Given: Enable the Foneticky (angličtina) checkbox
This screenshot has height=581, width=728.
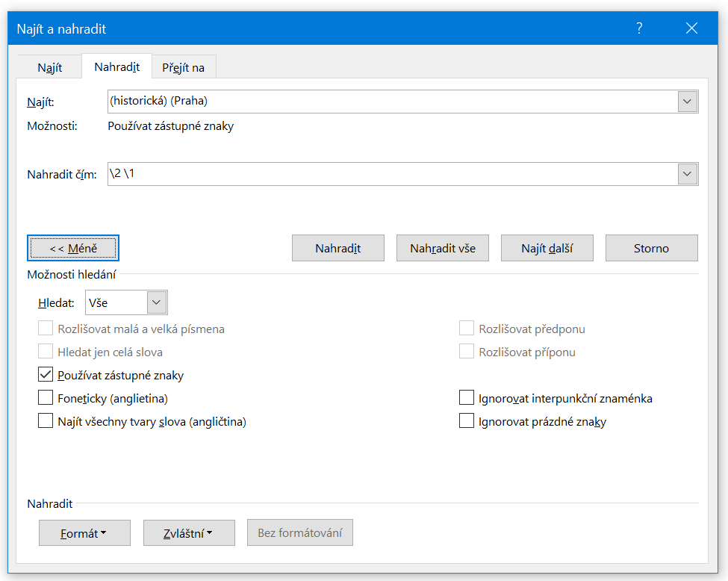Looking at the screenshot, I should click(46, 398).
